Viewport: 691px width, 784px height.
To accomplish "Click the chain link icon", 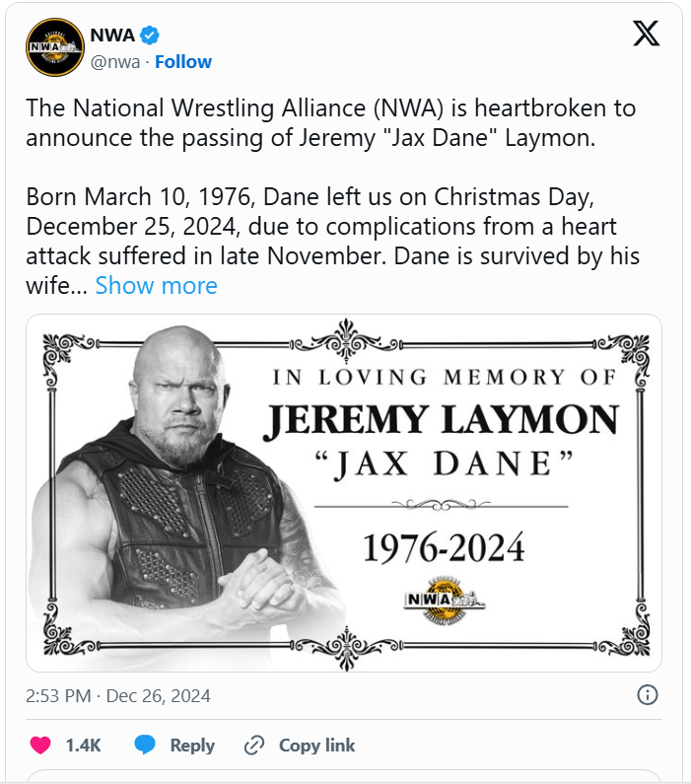I will [254, 745].
